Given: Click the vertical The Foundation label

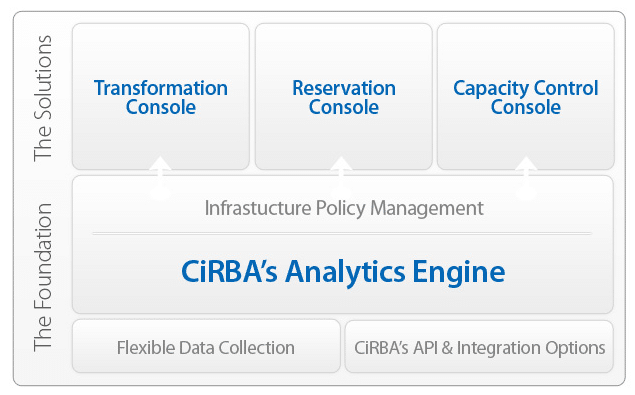Looking at the screenshot, I should click(x=43, y=277).
